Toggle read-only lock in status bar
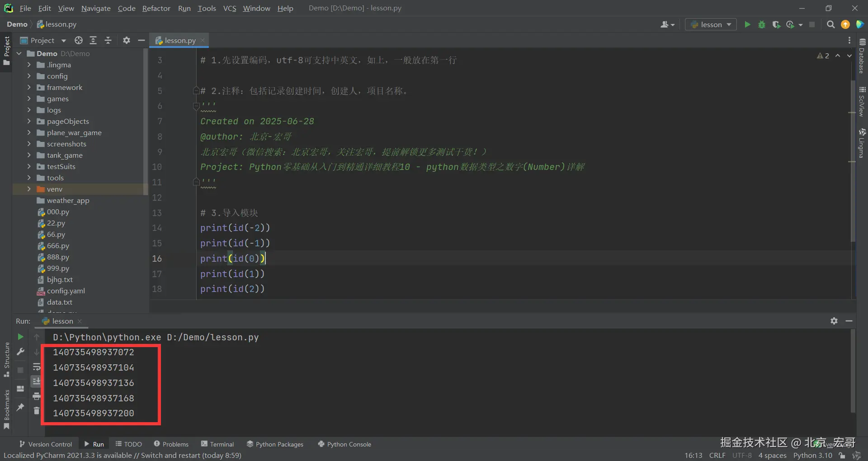The height and width of the screenshot is (461, 868). click(842, 456)
